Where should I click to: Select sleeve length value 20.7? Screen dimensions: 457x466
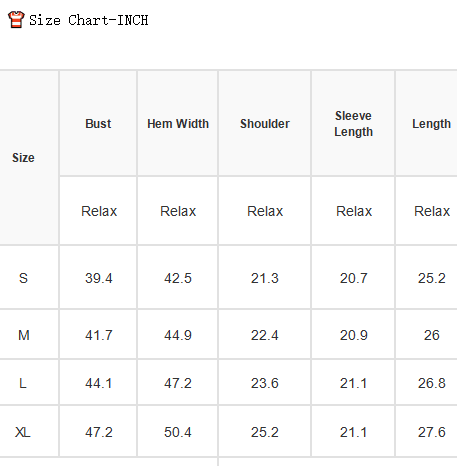[x=354, y=278]
